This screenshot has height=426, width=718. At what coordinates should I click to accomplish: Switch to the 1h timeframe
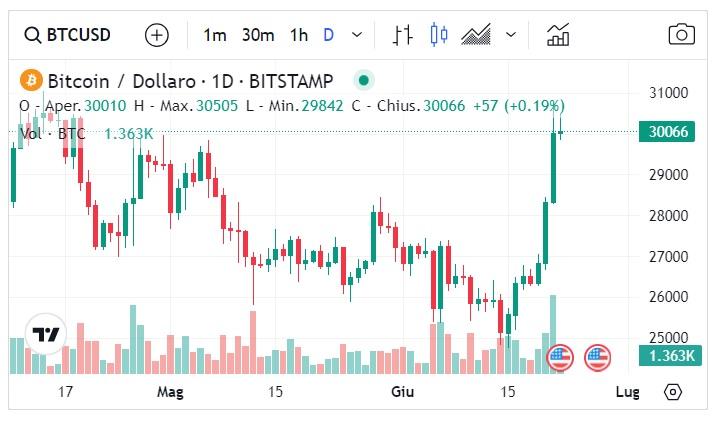(x=298, y=35)
